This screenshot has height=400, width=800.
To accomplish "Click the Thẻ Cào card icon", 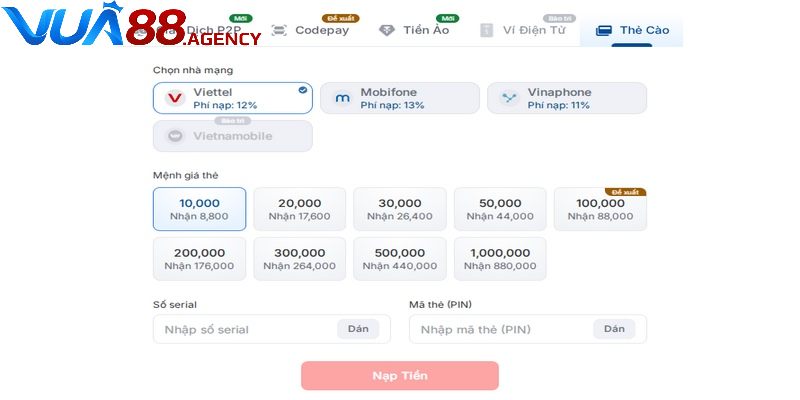I will [x=603, y=30].
